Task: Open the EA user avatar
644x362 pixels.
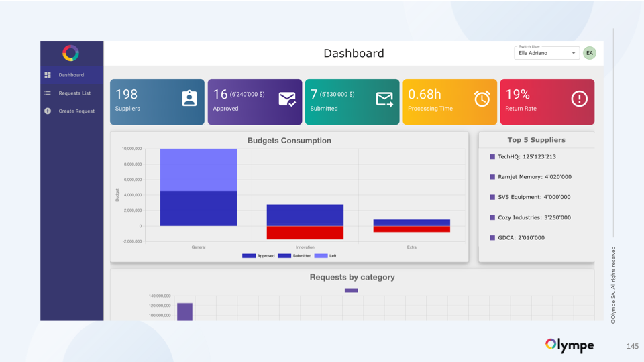Action: tap(590, 53)
